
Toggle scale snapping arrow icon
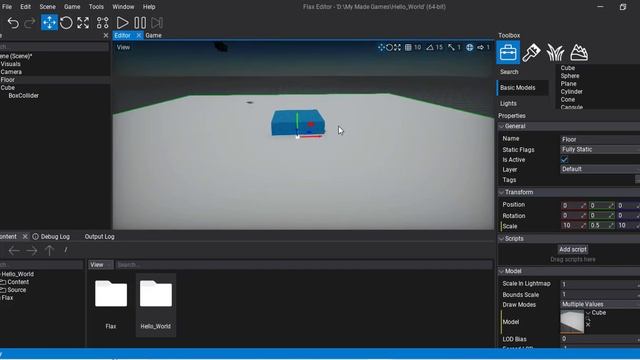451,47
